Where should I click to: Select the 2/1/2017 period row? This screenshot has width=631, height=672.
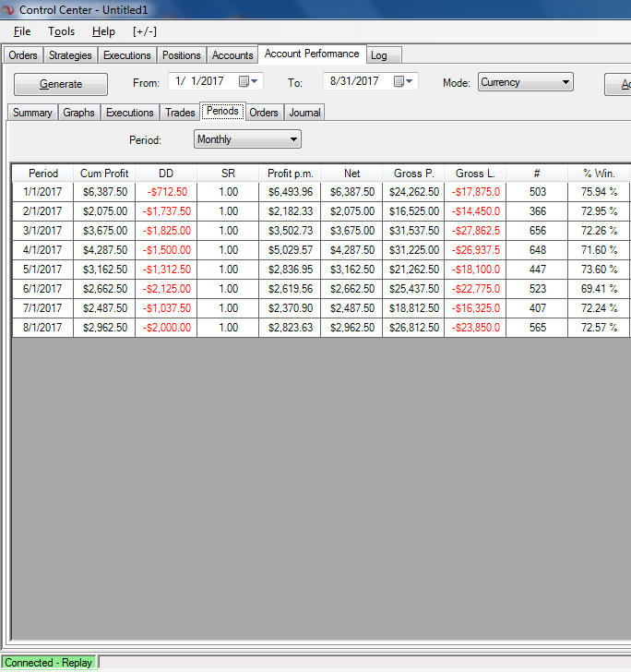click(321, 211)
